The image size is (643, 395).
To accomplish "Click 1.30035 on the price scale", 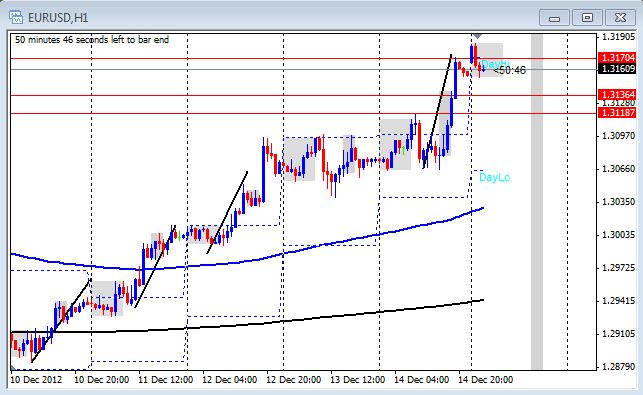I will (618, 235).
